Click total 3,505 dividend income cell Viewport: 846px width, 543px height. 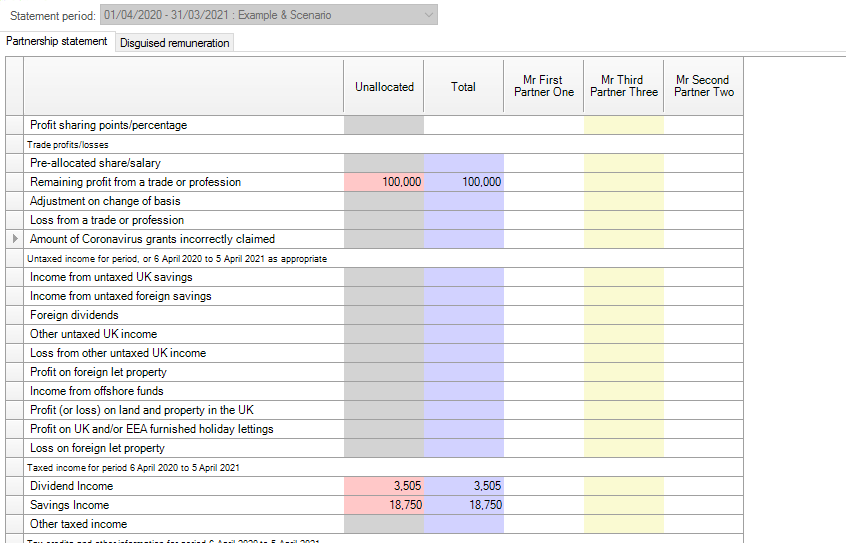tap(464, 486)
